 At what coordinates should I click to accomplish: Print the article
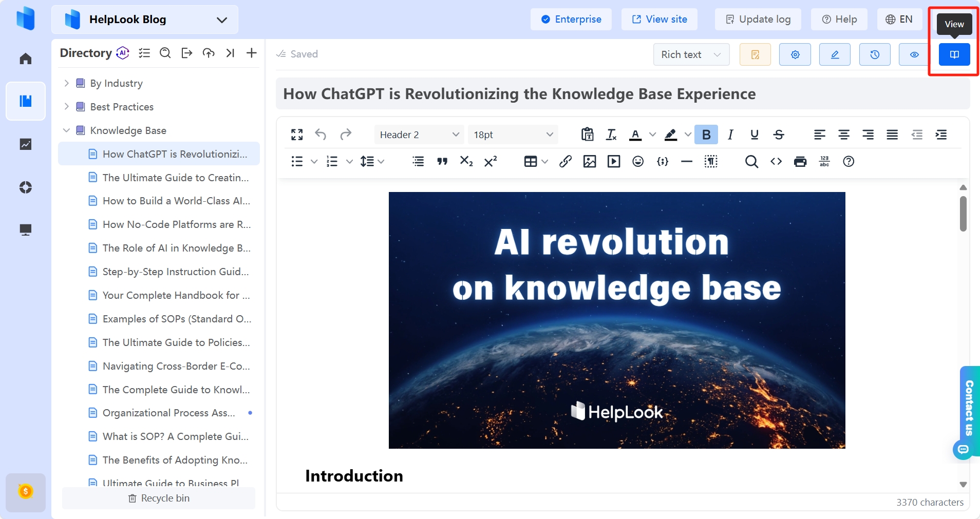click(x=800, y=162)
